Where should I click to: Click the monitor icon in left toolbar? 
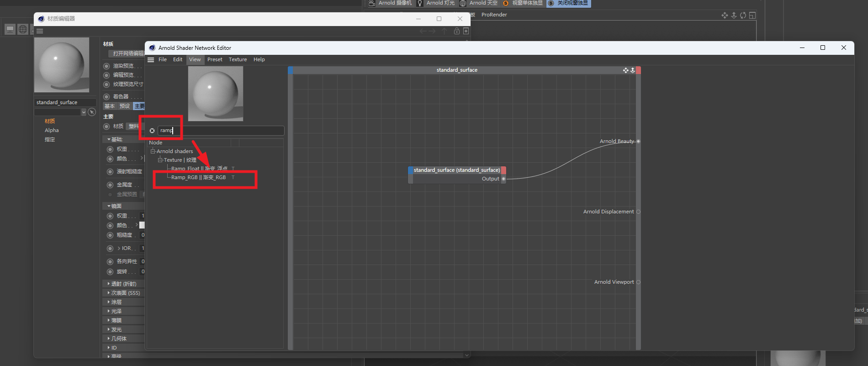click(10, 29)
